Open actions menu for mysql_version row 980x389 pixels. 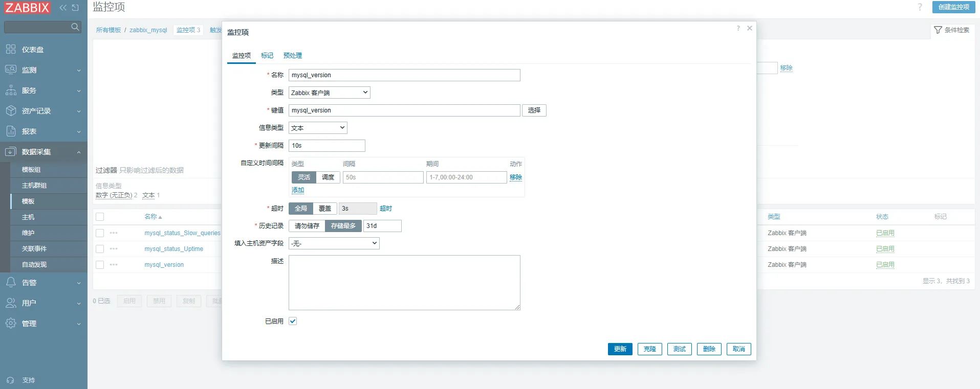114,265
